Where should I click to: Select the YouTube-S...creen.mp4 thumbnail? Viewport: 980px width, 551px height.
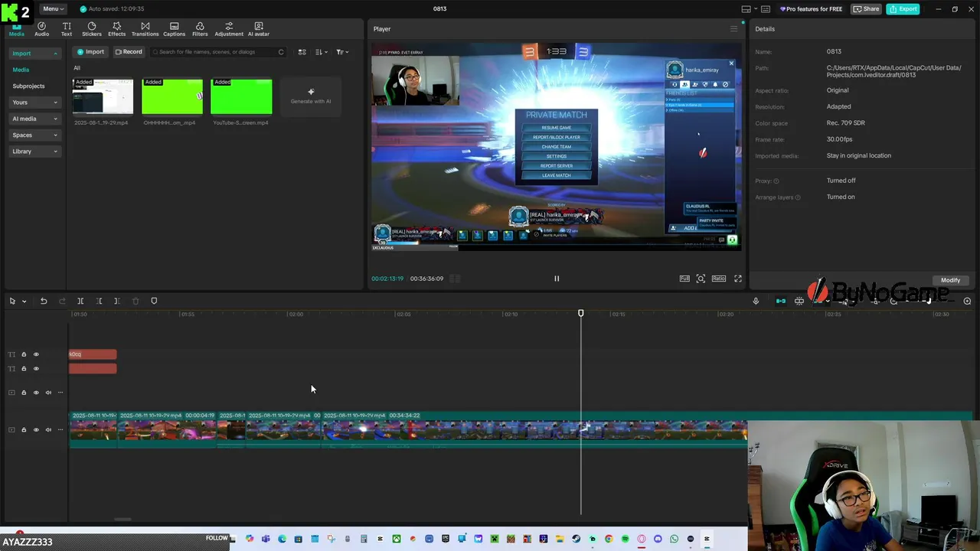(x=241, y=96)
